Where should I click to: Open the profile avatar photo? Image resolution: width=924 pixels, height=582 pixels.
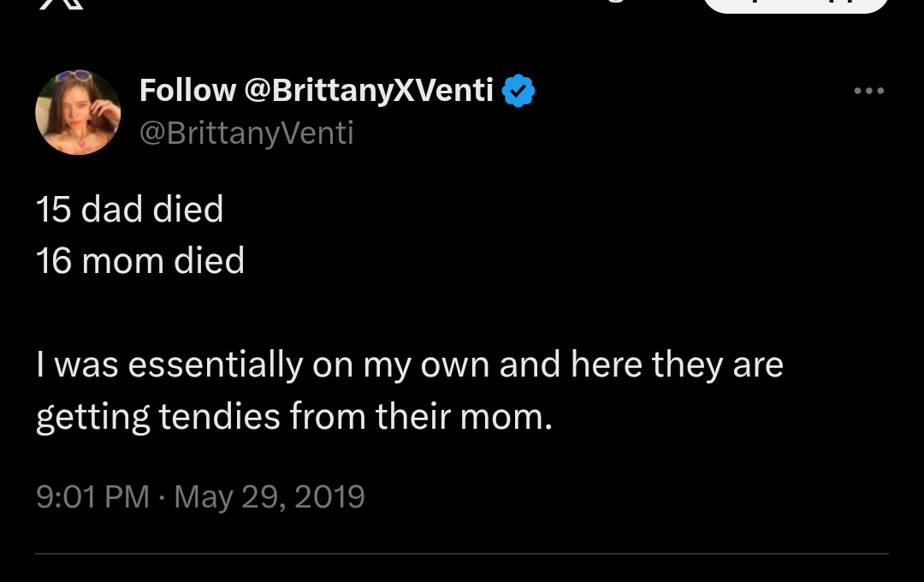coord(78,112)
